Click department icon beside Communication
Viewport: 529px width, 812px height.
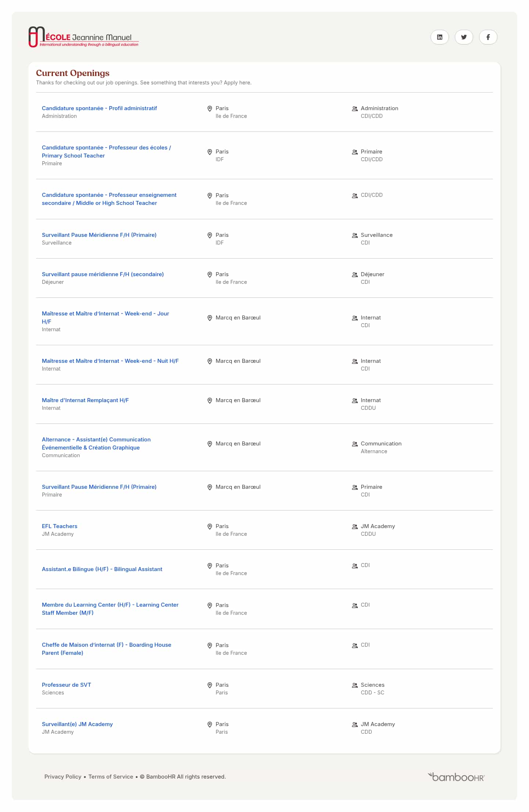point(355,444)
